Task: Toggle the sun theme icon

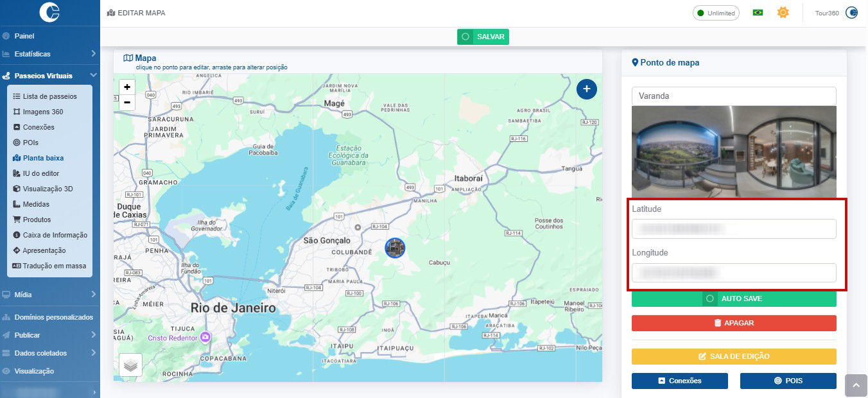Action: point(783,13)
